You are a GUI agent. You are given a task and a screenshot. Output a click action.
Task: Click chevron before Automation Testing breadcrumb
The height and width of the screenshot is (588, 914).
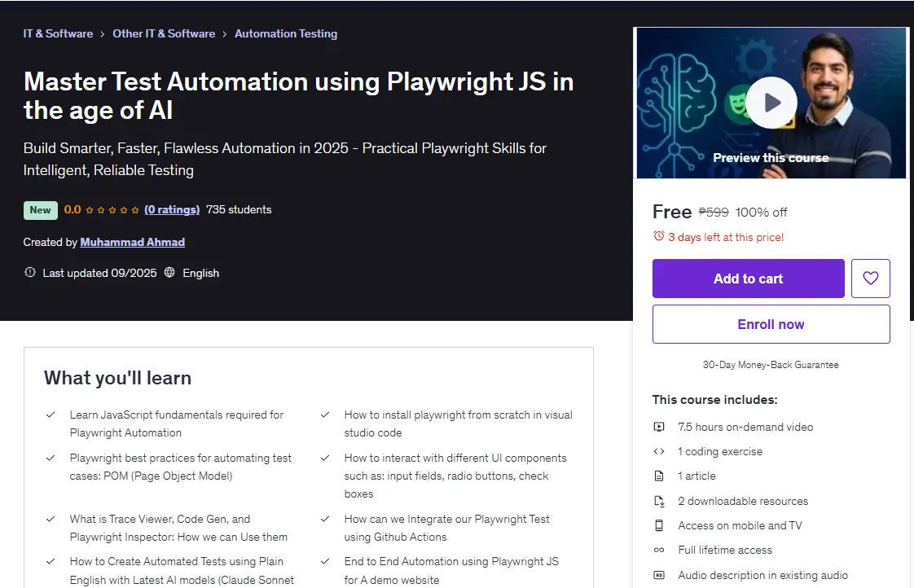tap(224, 34)
